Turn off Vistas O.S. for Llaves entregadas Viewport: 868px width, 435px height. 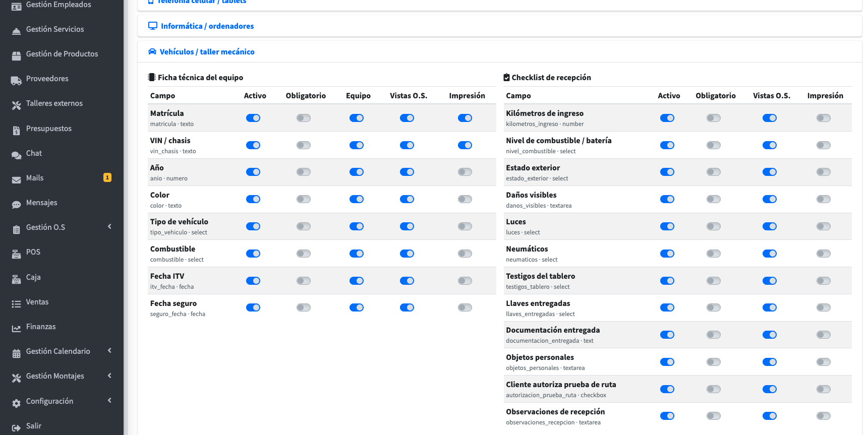pyautogui.click(x=770, y=307)
